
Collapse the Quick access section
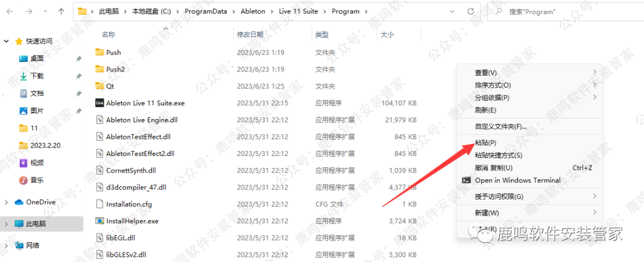click(x=7, y=42)
